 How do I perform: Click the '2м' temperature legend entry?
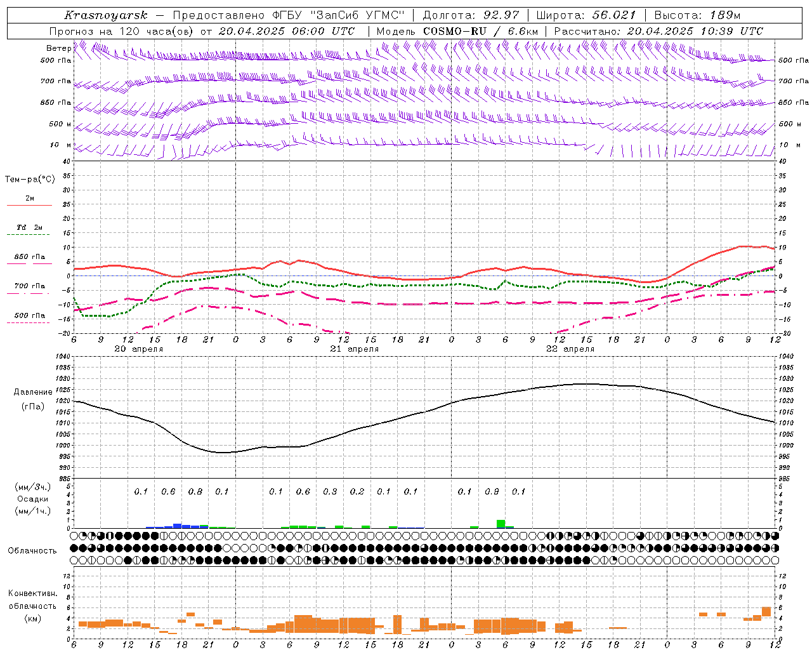point(30,199)
